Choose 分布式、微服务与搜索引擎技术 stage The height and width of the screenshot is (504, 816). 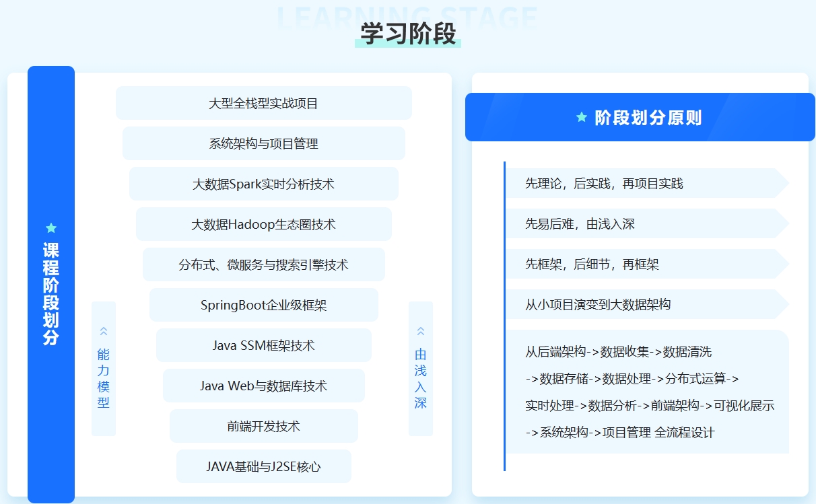pos(264,264)
